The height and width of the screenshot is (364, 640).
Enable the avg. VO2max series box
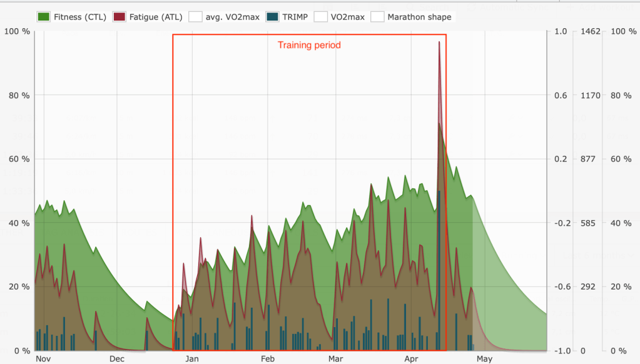[x=196, y=17]
